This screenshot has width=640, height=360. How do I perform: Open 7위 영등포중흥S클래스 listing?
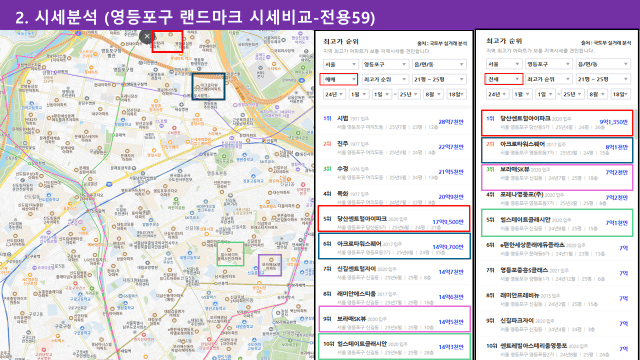[557, 274]
